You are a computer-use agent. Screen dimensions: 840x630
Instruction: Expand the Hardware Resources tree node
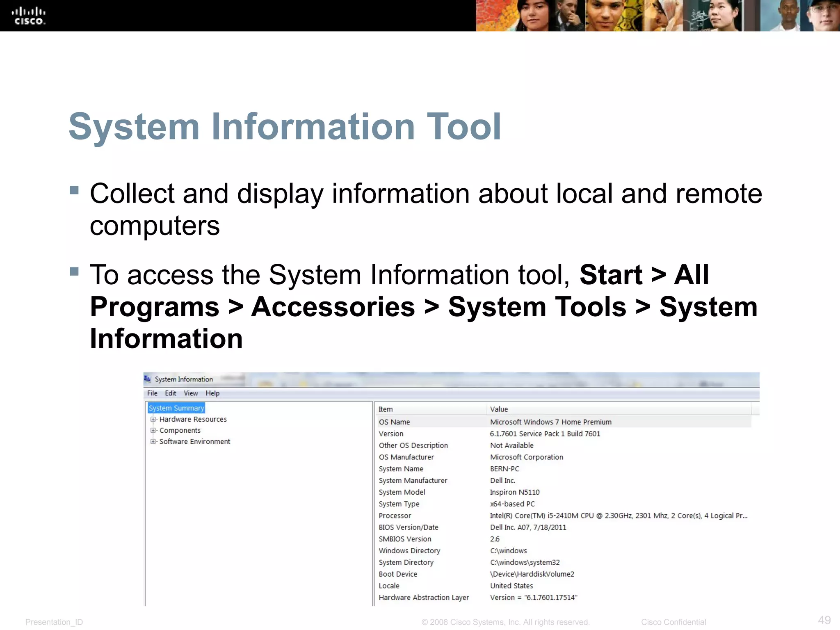153,419
